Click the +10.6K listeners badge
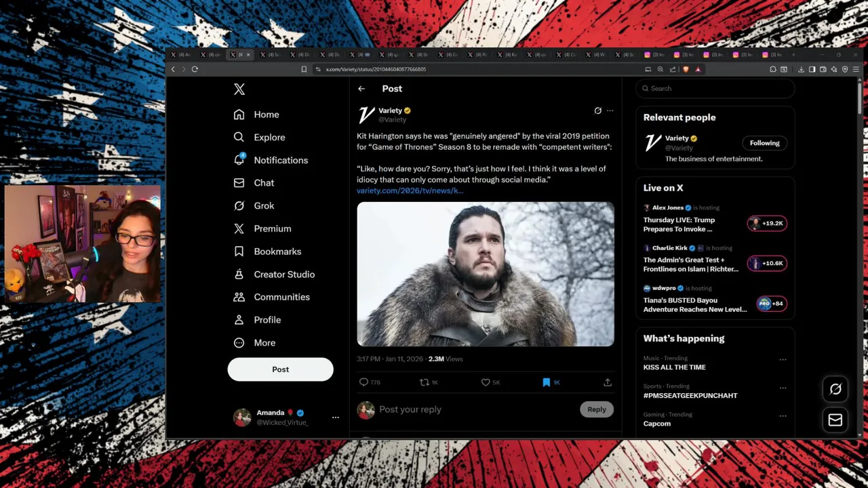The image size is (868, 488). tap(767, 263)
